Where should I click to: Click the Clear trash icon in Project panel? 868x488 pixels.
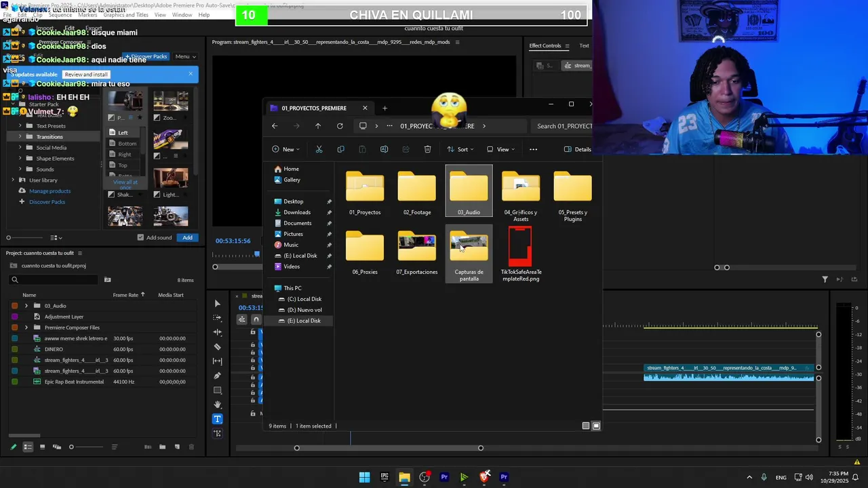(191, 447)
